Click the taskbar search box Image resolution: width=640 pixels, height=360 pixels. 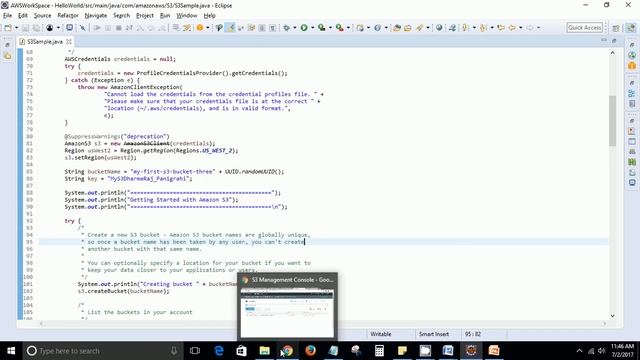102,351
